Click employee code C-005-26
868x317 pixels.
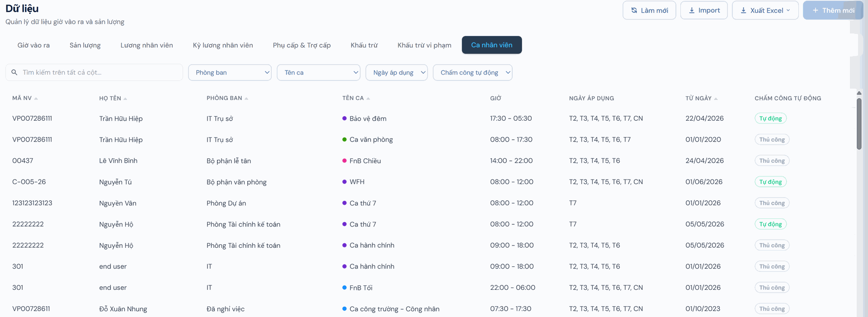pyautogui.click(x=29, y=182)
